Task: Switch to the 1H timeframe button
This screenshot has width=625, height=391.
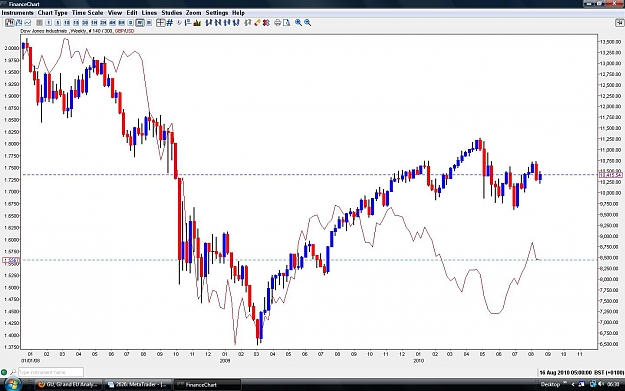Action: [x=94, y=23]
